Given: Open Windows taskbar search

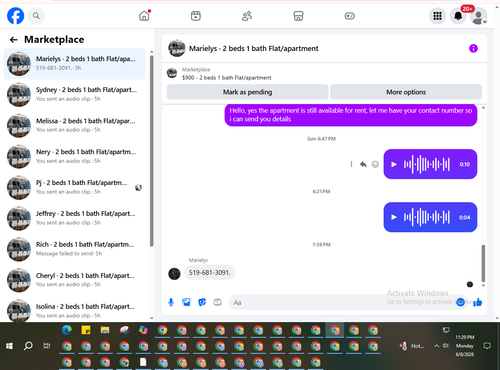Looking at the screenshot, I should [x=28, y=346].
